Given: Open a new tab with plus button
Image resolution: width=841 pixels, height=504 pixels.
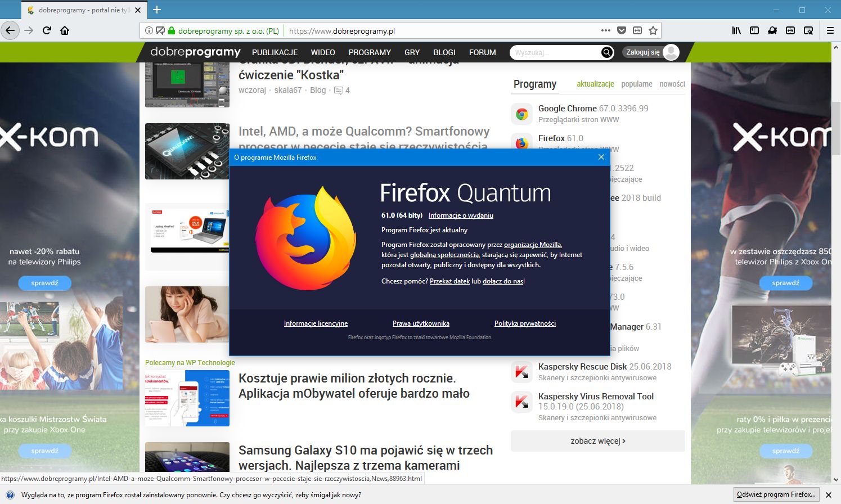Looking at the screenshot, I should [157, 10].
